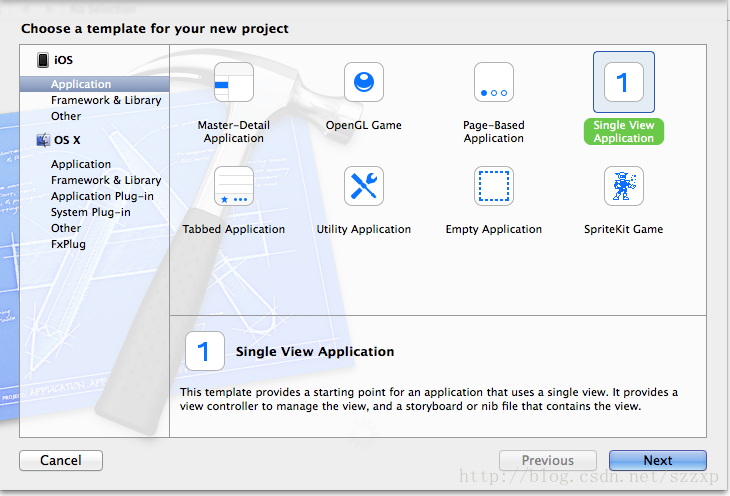Select Framework & Library under iOS
The image size is (730, 496).
(106, 100)
